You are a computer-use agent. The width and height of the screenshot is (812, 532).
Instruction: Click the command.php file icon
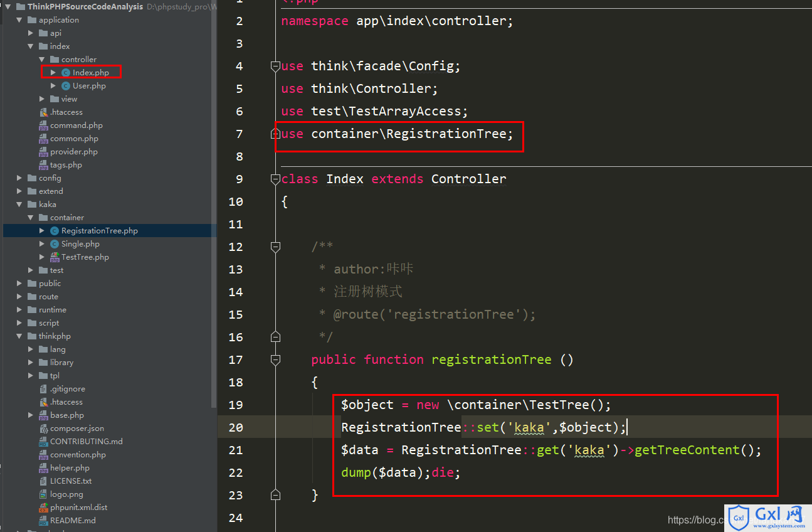tap(43, 125)
